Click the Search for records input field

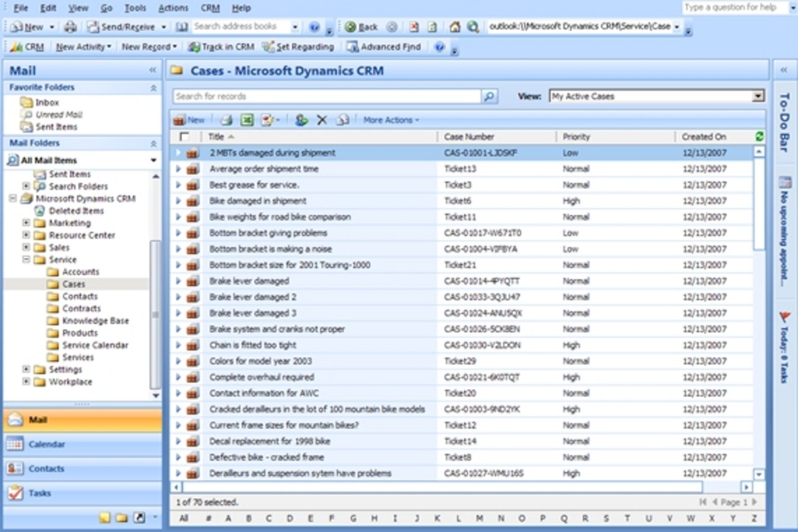coord(327,96)
